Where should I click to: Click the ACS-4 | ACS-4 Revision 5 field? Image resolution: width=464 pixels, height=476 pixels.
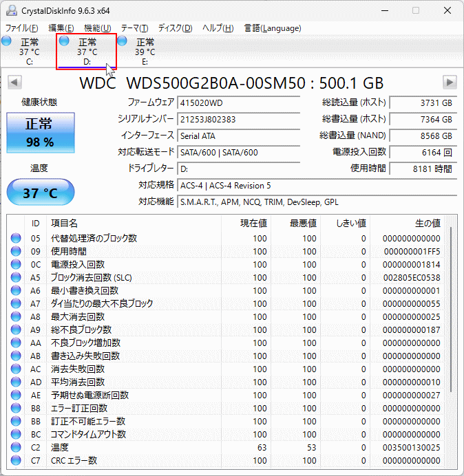click(317, 186)
